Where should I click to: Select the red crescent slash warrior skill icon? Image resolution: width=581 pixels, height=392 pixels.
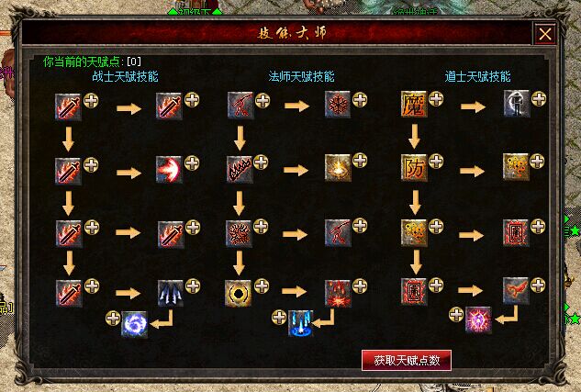coord(169,169)
